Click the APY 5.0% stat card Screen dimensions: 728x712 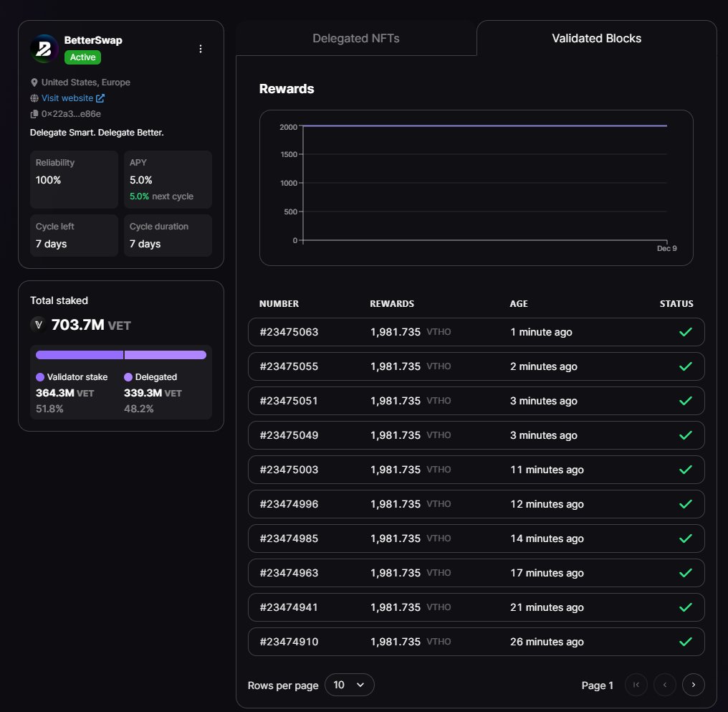(168, 179)
